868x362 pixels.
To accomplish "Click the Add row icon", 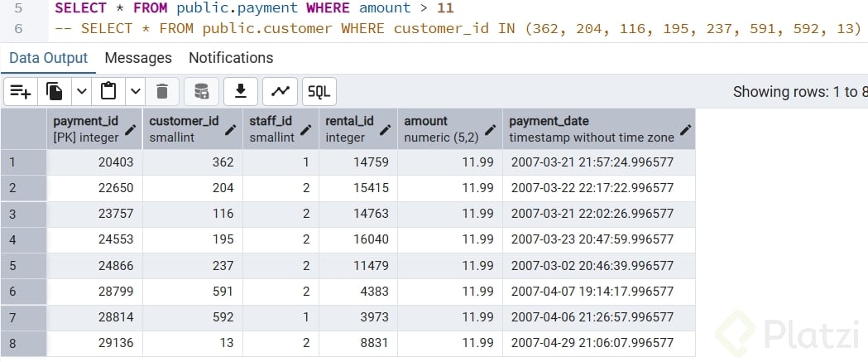I will click(x=21, y=91).
